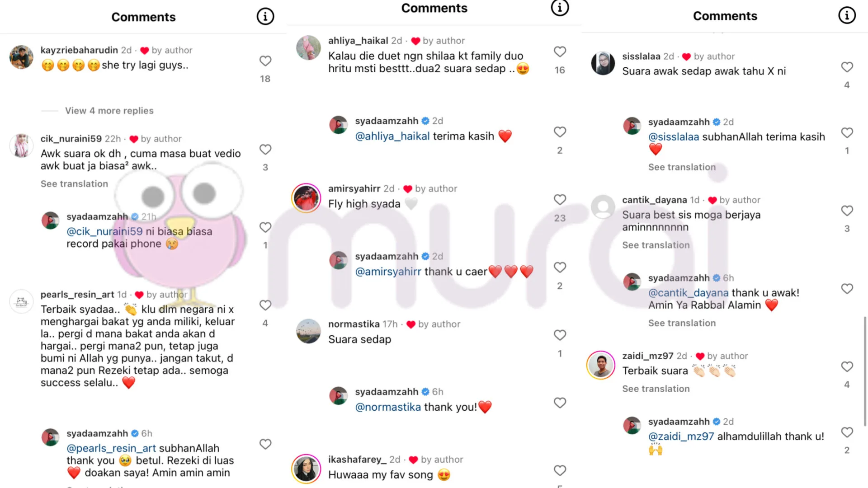Toggle like on cantik_dayana's comment
The image size is (868, 488).
tap(847, 211)
